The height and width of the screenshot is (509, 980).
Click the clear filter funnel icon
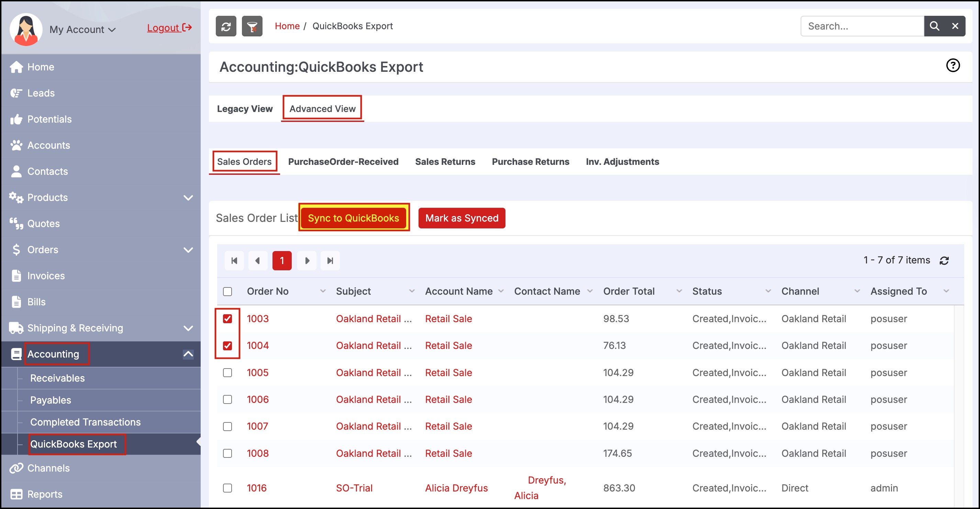(x=252, y=26)
